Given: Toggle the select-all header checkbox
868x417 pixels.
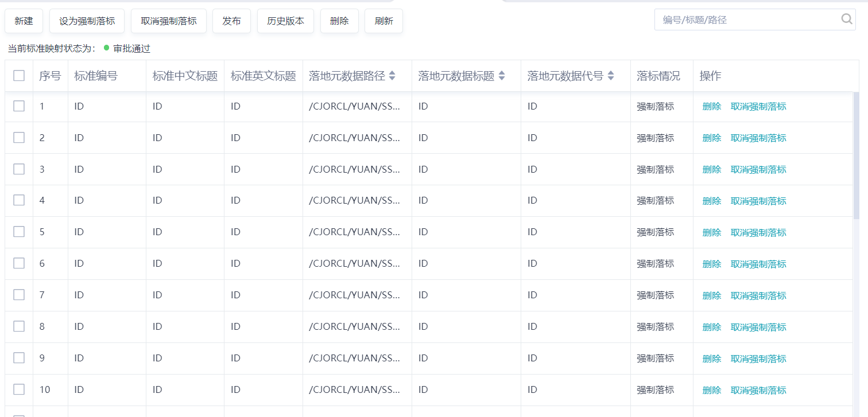Looking at the screenshot, I should click(x=19, y=76).
